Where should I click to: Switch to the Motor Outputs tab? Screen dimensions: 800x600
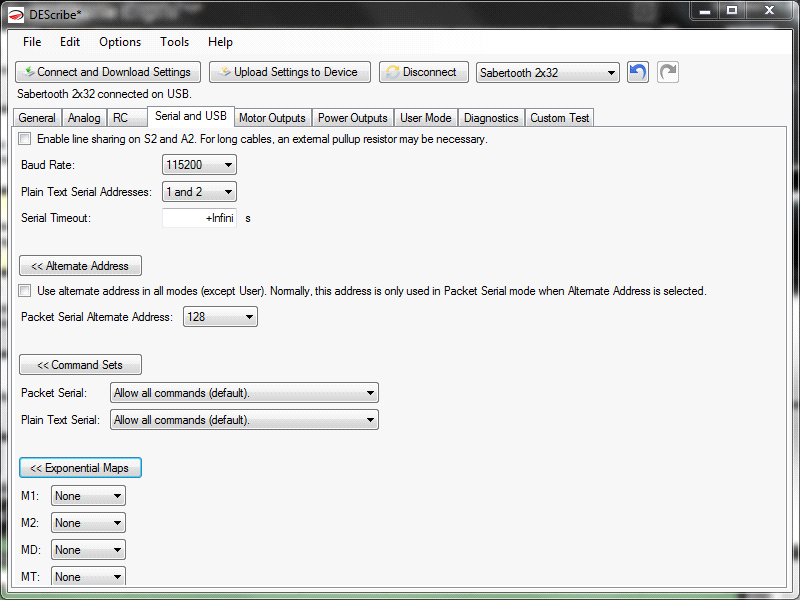point(272,118)
